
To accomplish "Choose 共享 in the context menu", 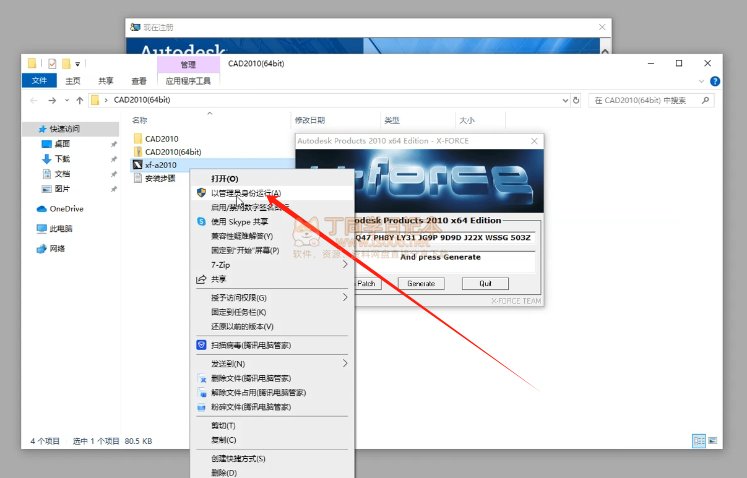I will click(272, 279).
